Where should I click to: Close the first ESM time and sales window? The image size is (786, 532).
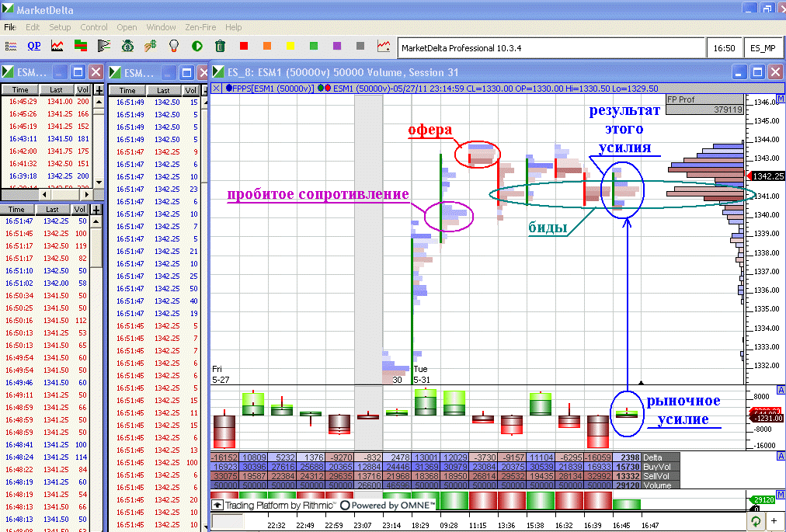tap(96, 72)
